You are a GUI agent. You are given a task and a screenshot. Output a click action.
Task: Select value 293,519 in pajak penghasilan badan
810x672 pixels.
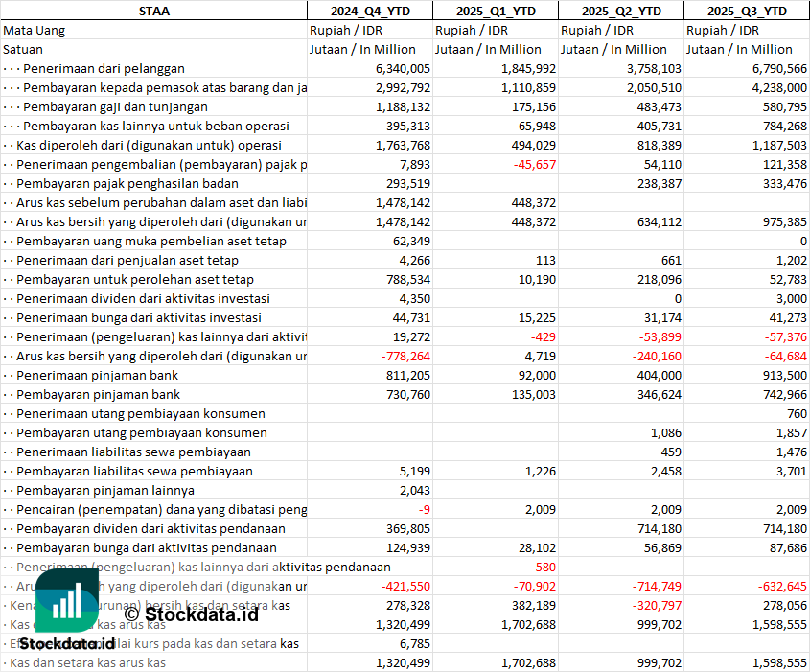point(408,183)
